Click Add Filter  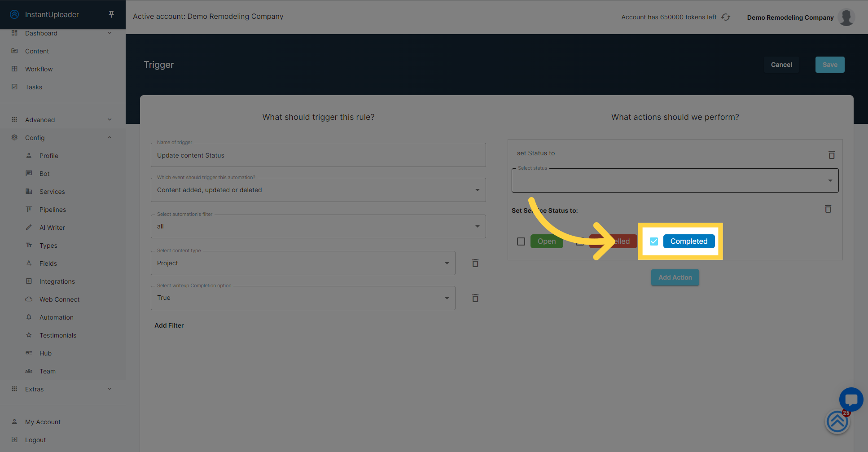point(169,325)
